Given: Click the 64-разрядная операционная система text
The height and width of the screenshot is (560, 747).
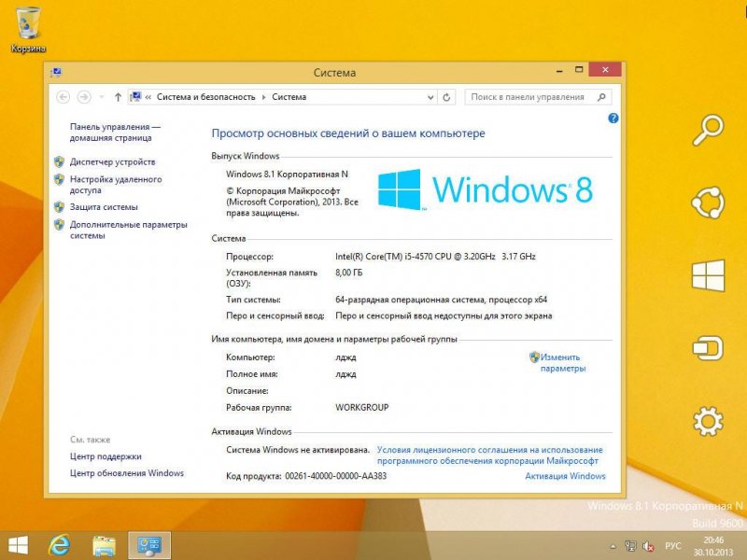Looking at the screenshot, I should 441,300.
